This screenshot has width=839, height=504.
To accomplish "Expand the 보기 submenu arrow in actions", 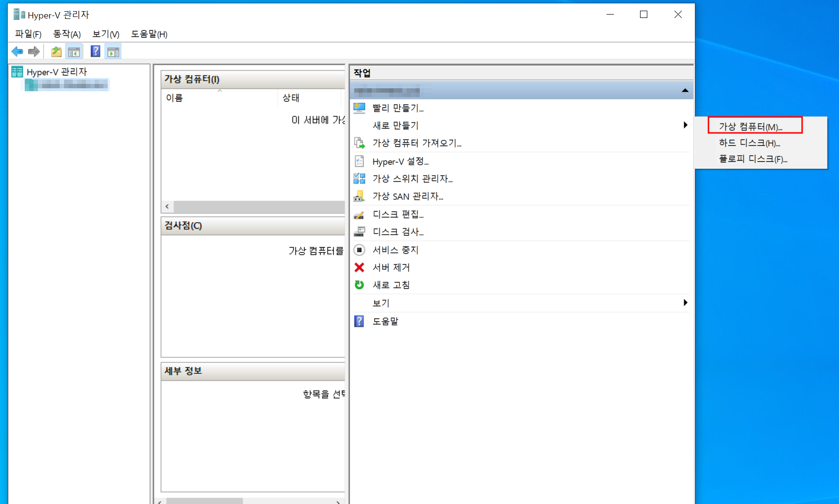I will point(685,303).
